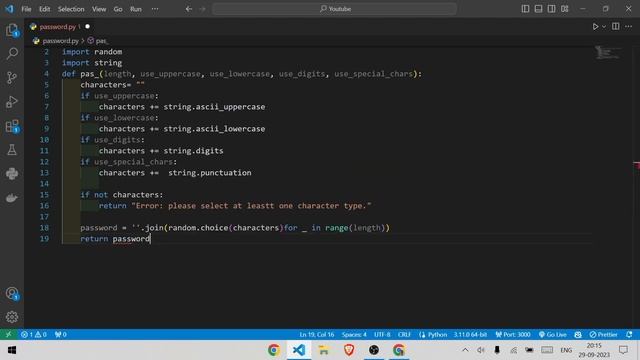The image size is (640, 360).
Task: Open remote window button in status bar
Action: click(8, 334)
